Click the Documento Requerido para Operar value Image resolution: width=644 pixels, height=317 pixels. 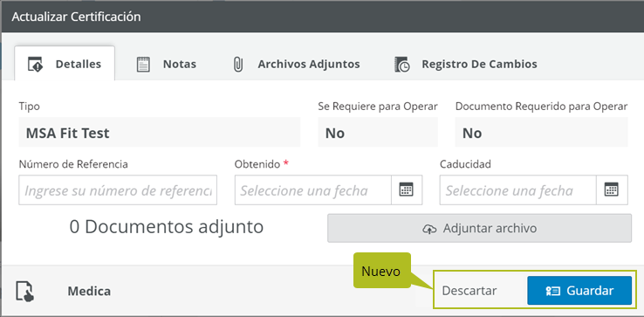click(541, 132)
